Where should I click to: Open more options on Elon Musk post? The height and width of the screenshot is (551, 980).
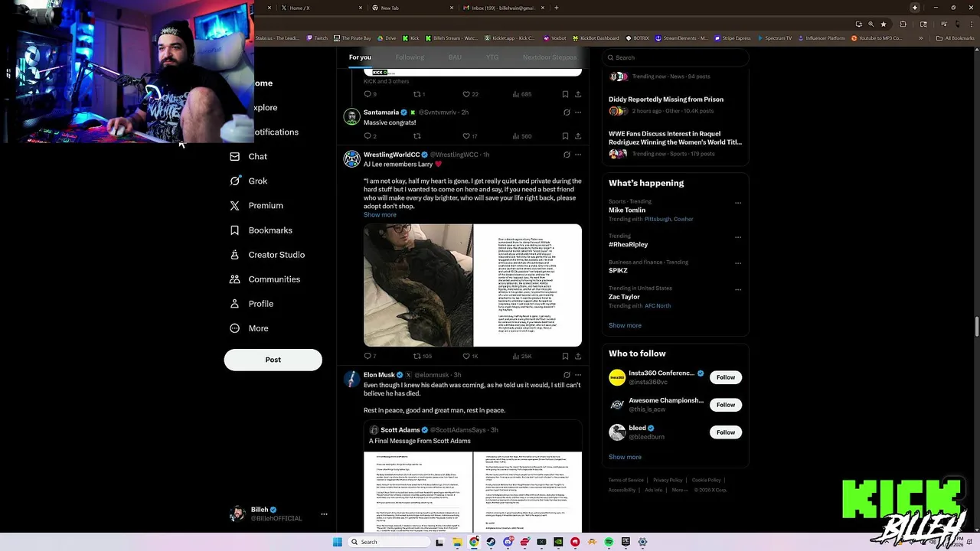(x=578, y=375)
